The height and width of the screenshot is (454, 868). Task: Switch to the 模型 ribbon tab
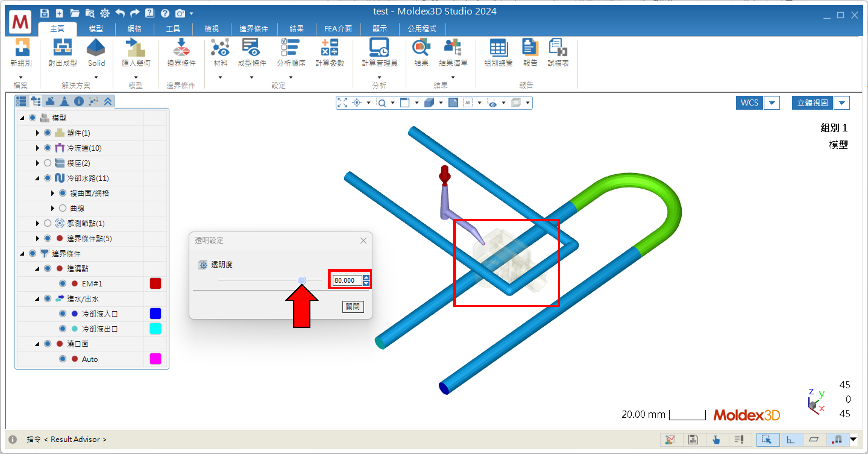[x=96, y=29]
